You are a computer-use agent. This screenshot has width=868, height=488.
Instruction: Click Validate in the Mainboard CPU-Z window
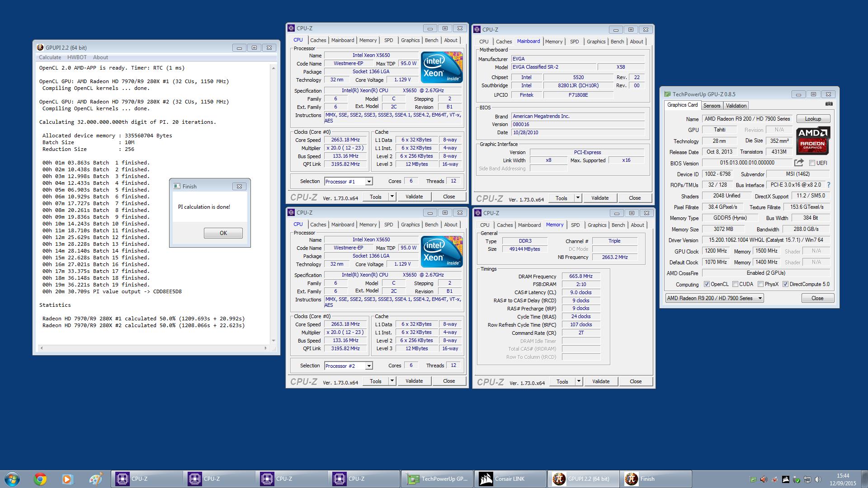tap(600, 198)
